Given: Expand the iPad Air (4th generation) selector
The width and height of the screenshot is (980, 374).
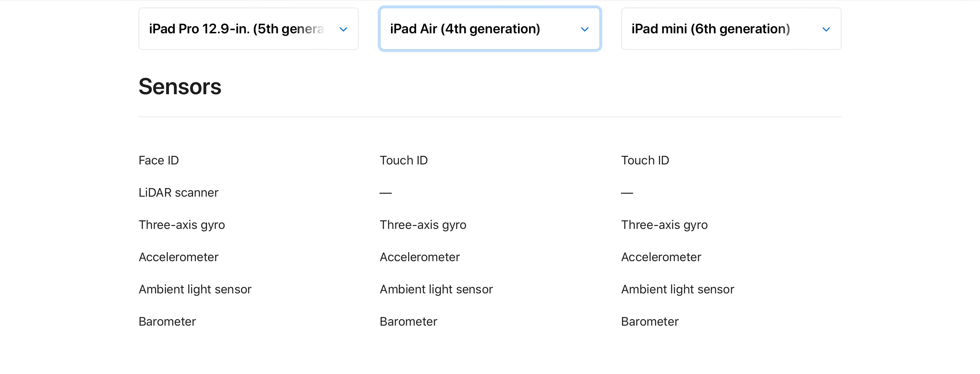Looking at the screenshot, I should [465, 29].
